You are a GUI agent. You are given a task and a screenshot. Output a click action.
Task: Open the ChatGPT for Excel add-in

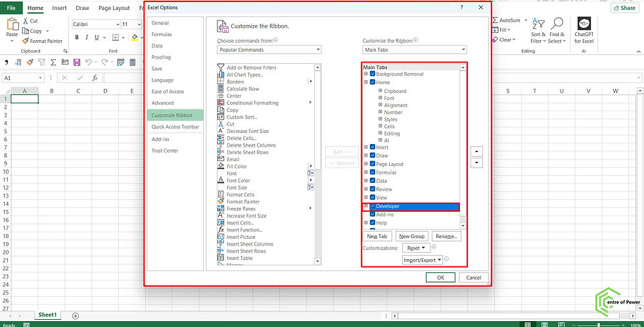[584, 30]
